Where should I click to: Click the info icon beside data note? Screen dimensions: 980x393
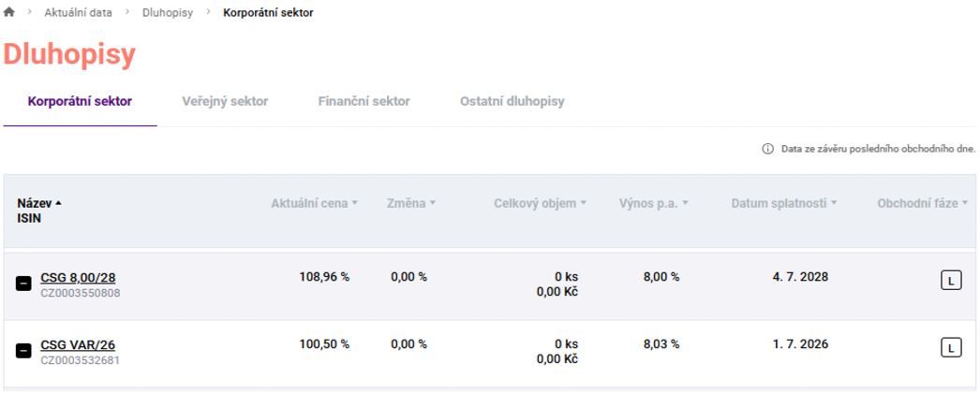click(x=767, y=149)
